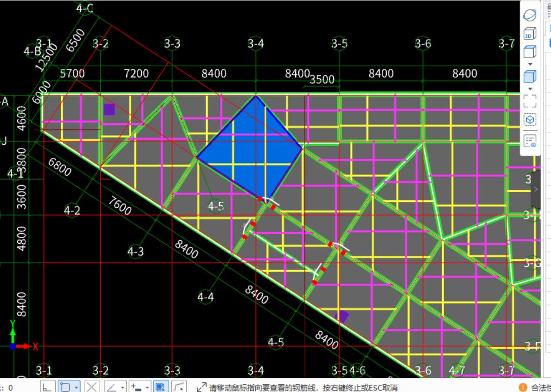Click the 4-6 axis bubble
This screenshot has height=392, width=551.
(x=358, y=370)
